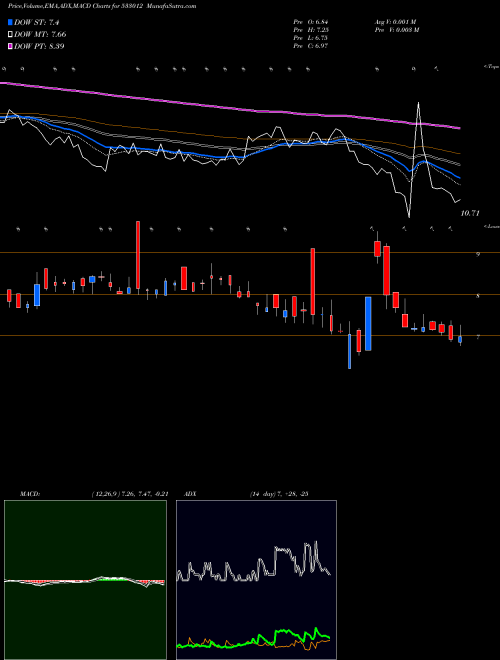Click the 'MACD:' panel label

click(x=30, y=494)
